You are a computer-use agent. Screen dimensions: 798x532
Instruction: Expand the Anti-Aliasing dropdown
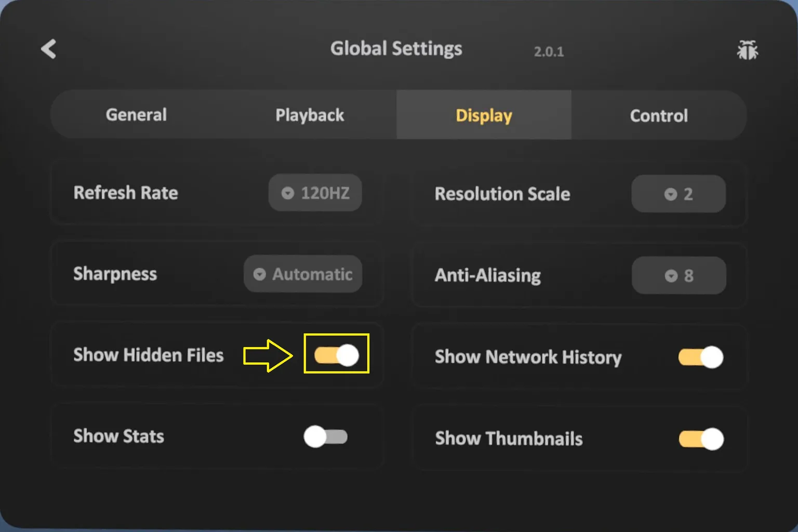(x=679, y=275)
